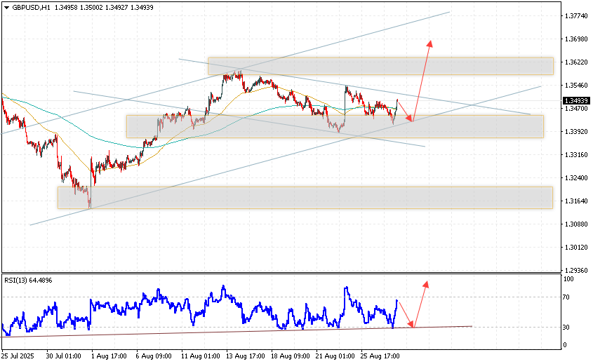Viewport: 593px width, 364px height.
Task: Select the lower gray support zone near 1.31640
Action: point(305,198)
